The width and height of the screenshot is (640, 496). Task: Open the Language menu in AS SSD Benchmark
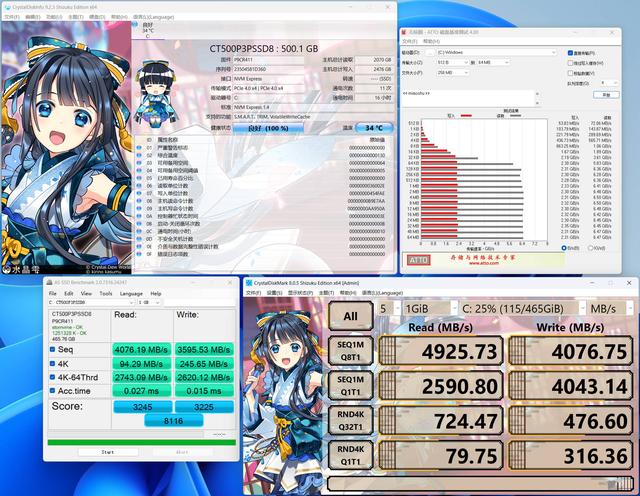point(131,294)
